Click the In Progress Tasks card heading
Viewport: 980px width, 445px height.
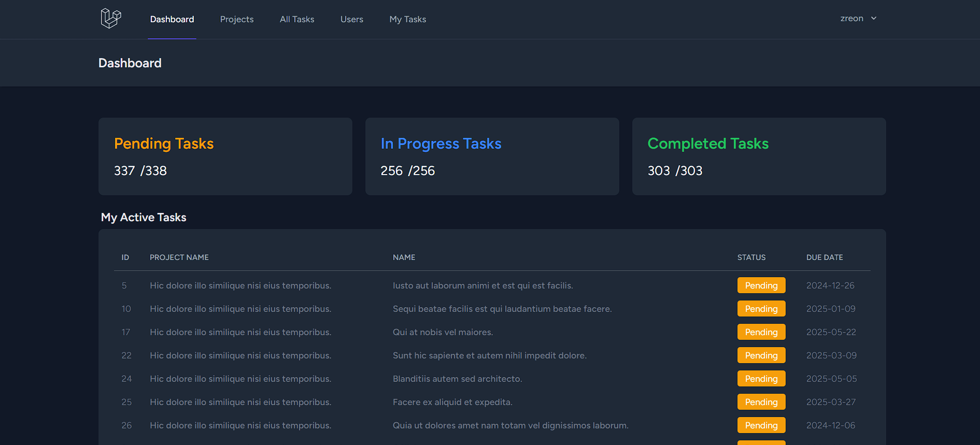click(441, 143)
